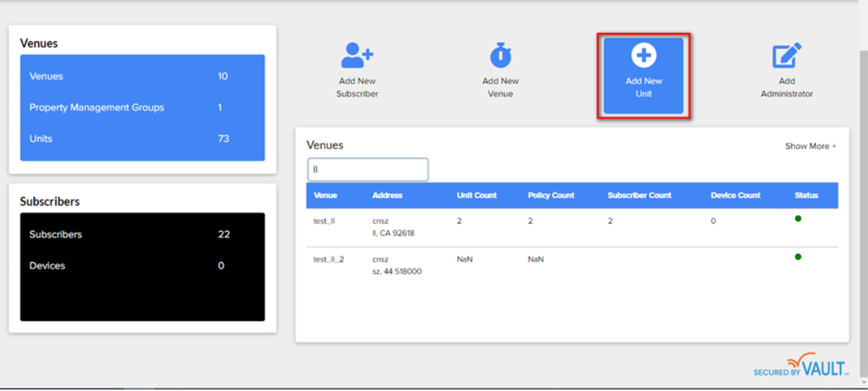Sort by Policy Count column header
868x391 pixels.
551,195
